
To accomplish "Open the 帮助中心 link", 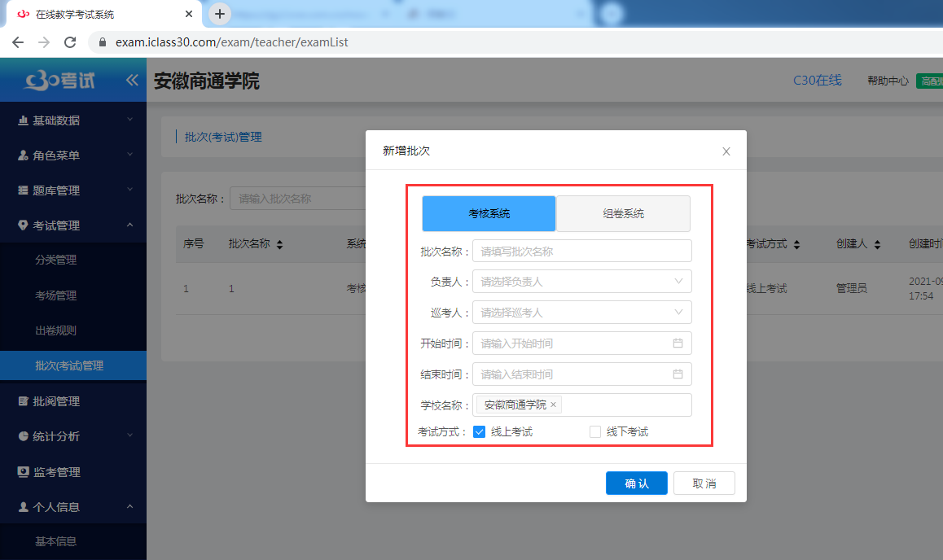I will 887,81.
